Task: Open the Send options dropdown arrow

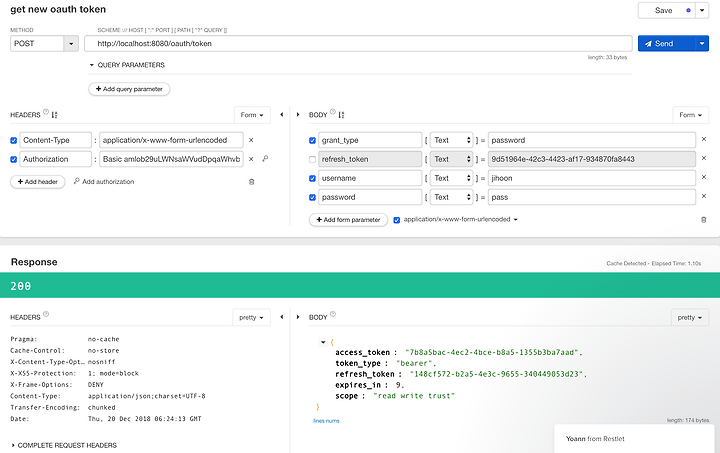Action: (x=702, y=44)
